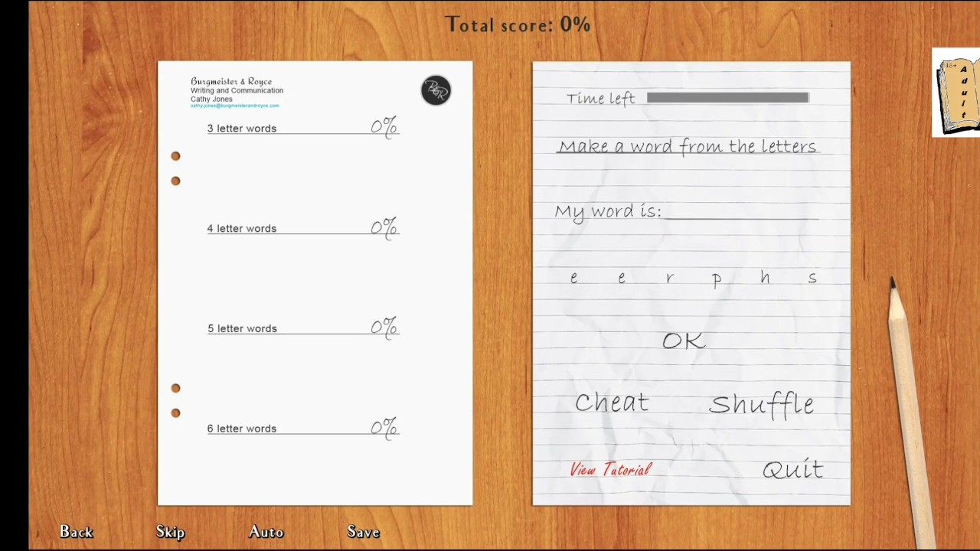Open the View Tutorial link
Viewport: 980px width, 551px height.
(x=610, y=470)
